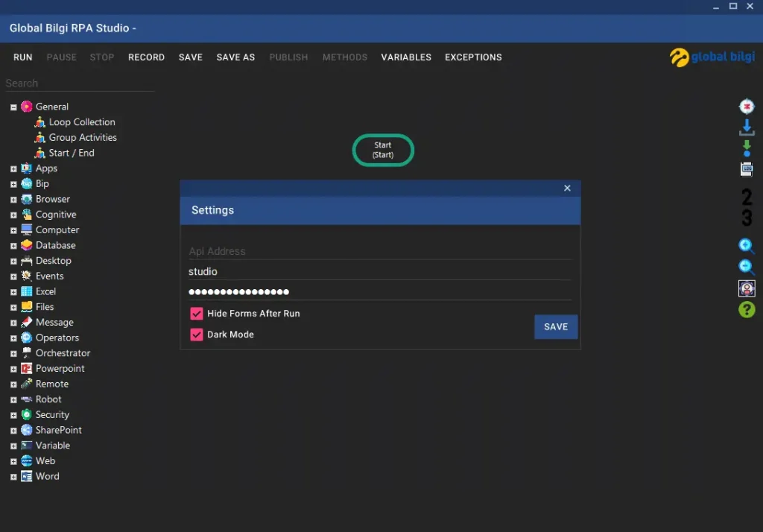This screenshot has height=532, width=763.
Task: Uncheck Hide Forms After Run checkbox
Action: click(197, 314)
